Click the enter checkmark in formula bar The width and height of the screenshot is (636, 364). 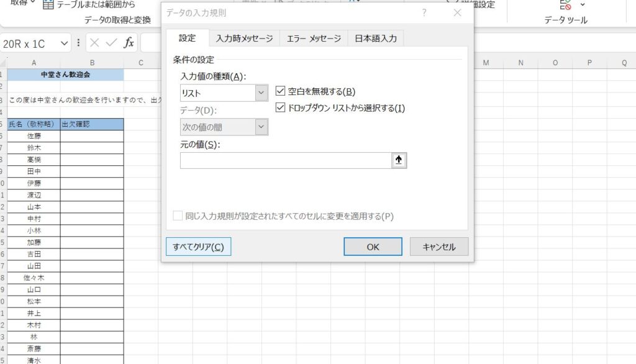[x=111, y=43]
